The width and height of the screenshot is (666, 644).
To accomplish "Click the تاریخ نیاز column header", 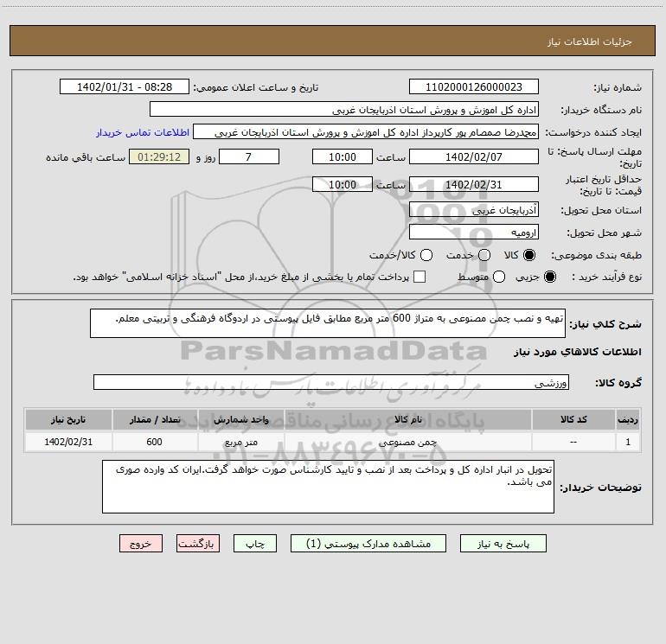I will [x=68, y=419].
